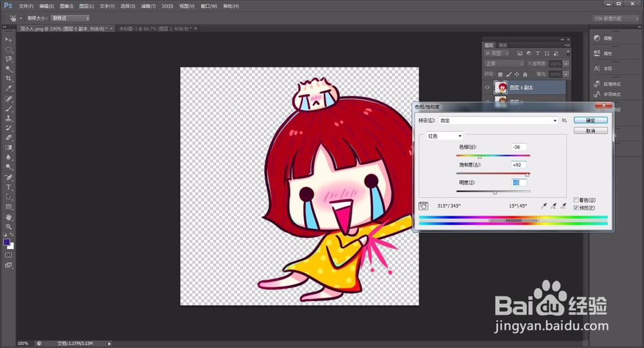Select the Eraser tool
The height and width of the screenshot is (348, 644).
tap(8, 138)
